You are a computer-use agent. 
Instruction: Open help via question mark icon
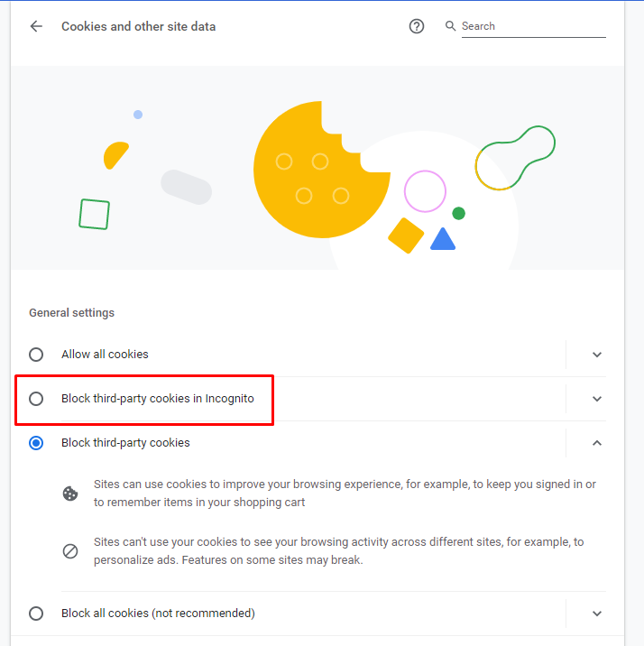(x=417, y=26)
